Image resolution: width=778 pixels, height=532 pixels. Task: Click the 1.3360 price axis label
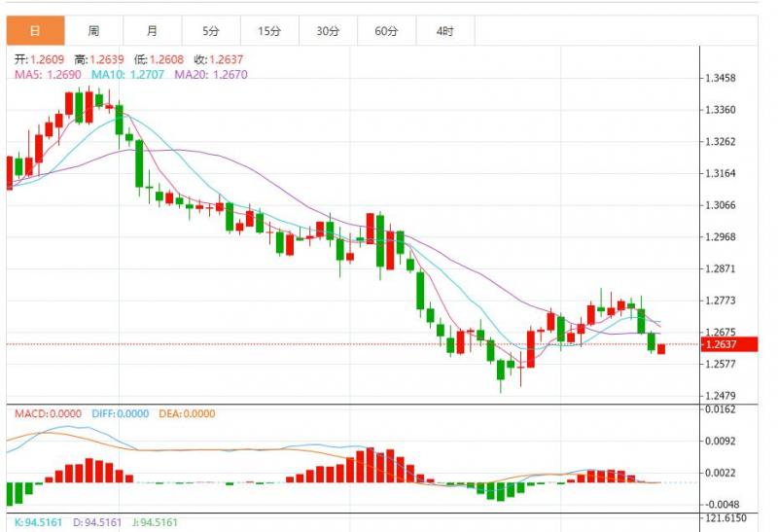click(721, 110)
